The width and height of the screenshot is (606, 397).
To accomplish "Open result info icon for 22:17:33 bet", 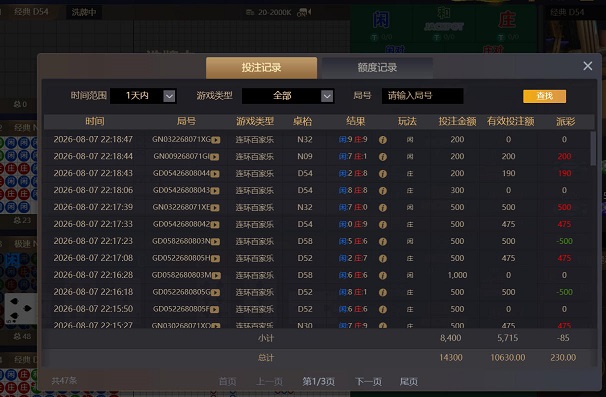I will pyautogui.click(x=383, y=225).
